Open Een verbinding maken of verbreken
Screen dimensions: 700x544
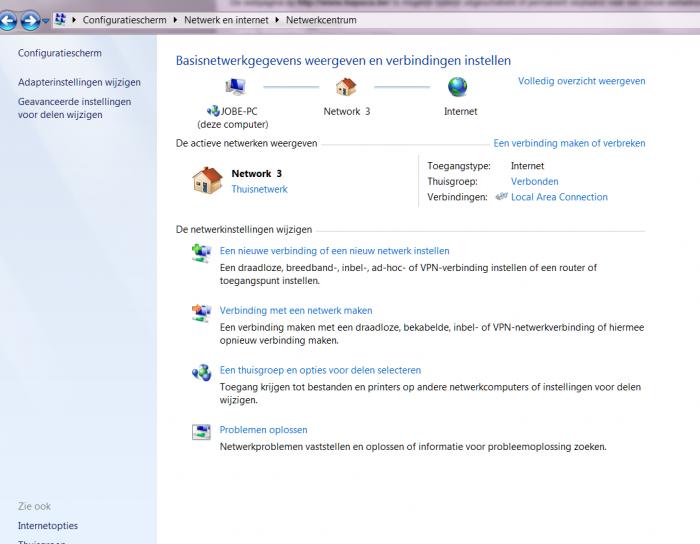click(569, 143)
